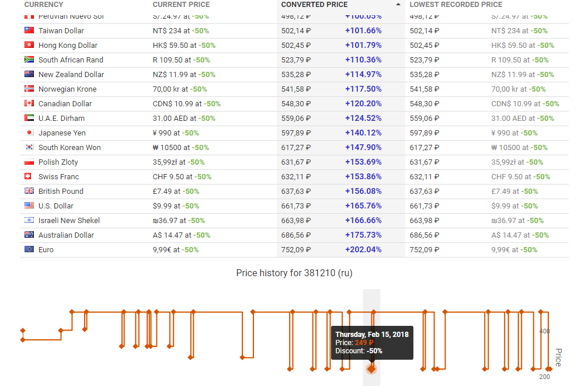Click the U.A.E. Dirham flag icon

click(x=29, y=118)
